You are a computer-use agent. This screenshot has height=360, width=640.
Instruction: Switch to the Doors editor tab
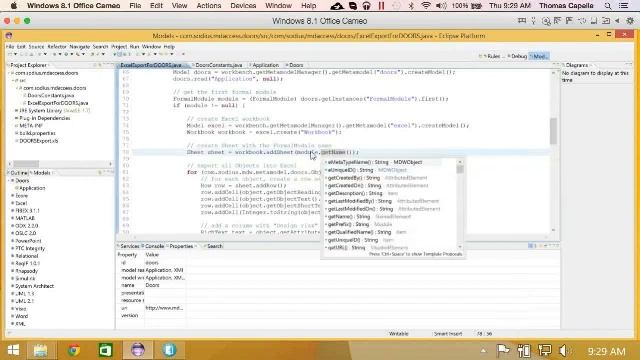[296, 65]
